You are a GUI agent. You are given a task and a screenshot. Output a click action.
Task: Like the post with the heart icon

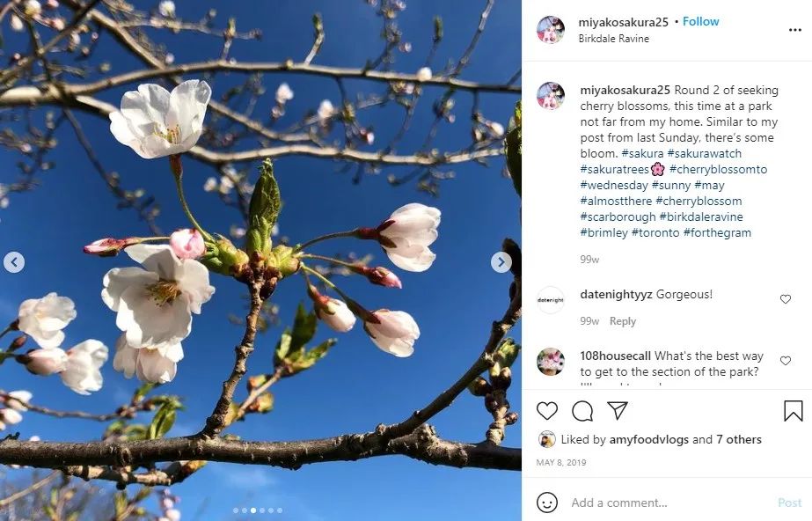pyautogui.click(x=547, y=411)
